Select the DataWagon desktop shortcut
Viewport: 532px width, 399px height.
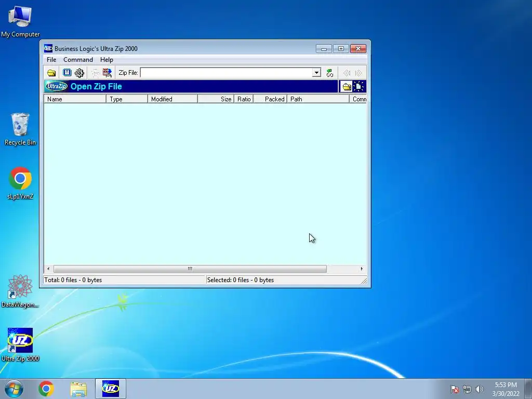[20, 291]
